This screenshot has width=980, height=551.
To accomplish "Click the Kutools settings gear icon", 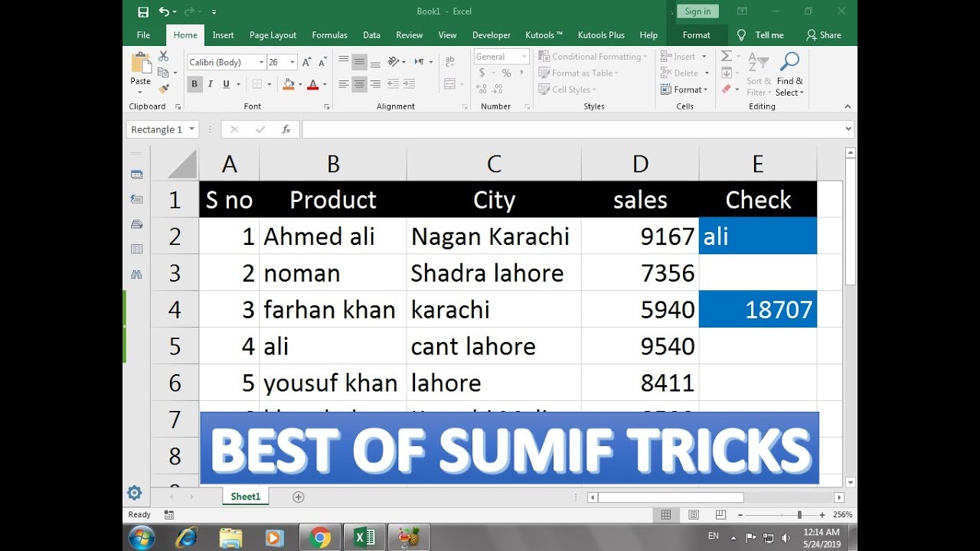I will point(135,493).
